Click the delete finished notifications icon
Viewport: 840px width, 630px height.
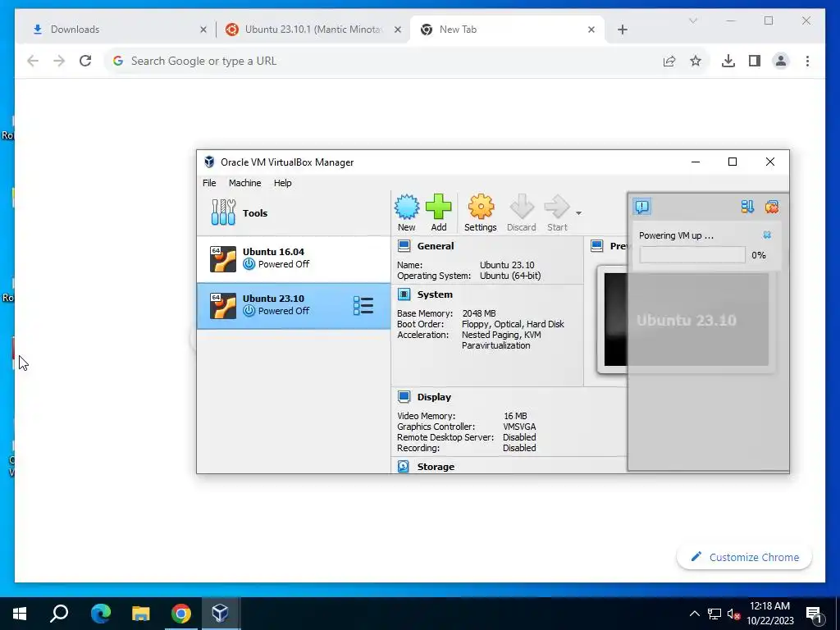click(772, 206)
